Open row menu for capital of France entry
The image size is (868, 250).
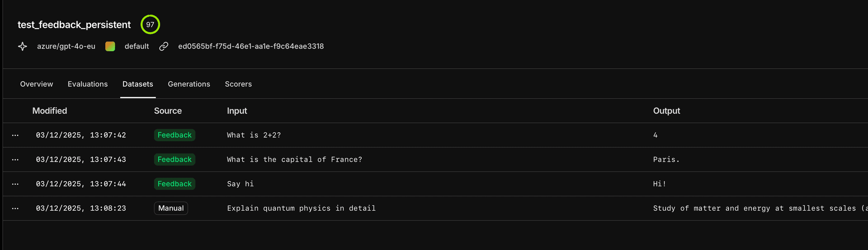pyautogui.click(x=15, y=159)
